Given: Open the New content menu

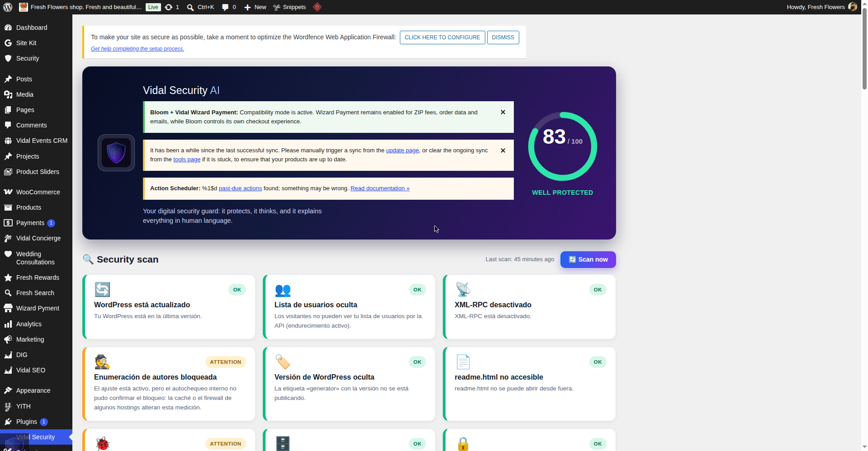Looking at the screenshot, I should [x=255, y=7].
